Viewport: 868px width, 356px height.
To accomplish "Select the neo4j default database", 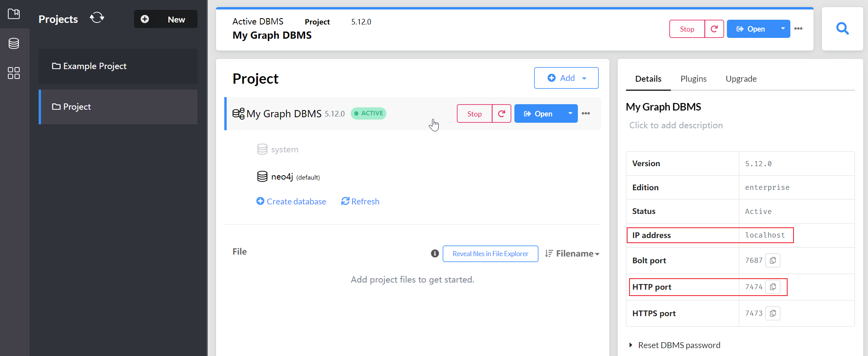I will pyautogui.click(x=289, y=177).
